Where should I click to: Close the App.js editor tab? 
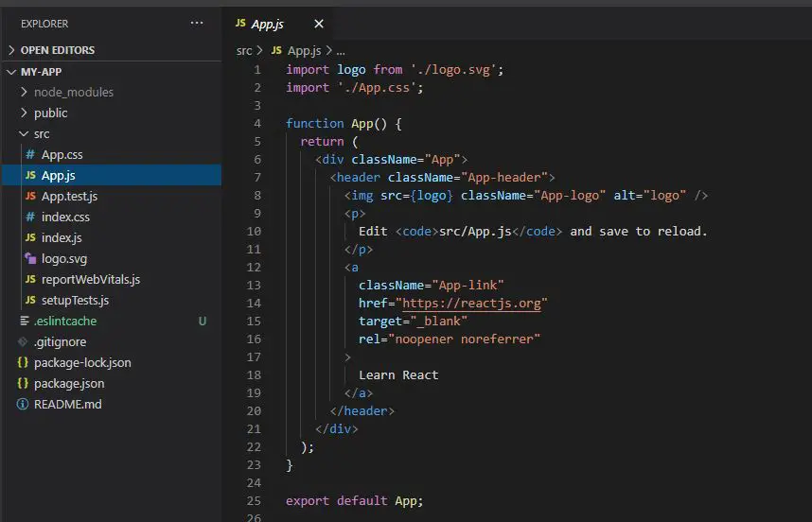tap(319, 24)
